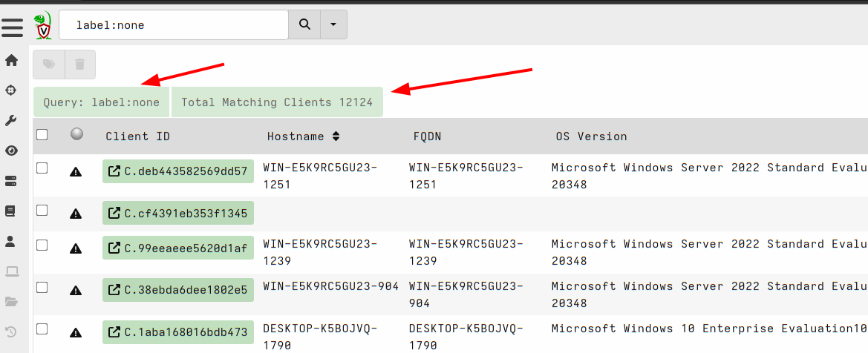Open the user icon in sidebar
868x353 pixels.
pyautogui.click(x=11, y=241)
